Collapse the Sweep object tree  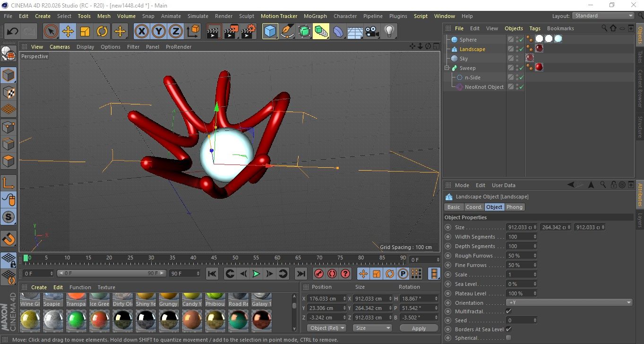[447, 68]
